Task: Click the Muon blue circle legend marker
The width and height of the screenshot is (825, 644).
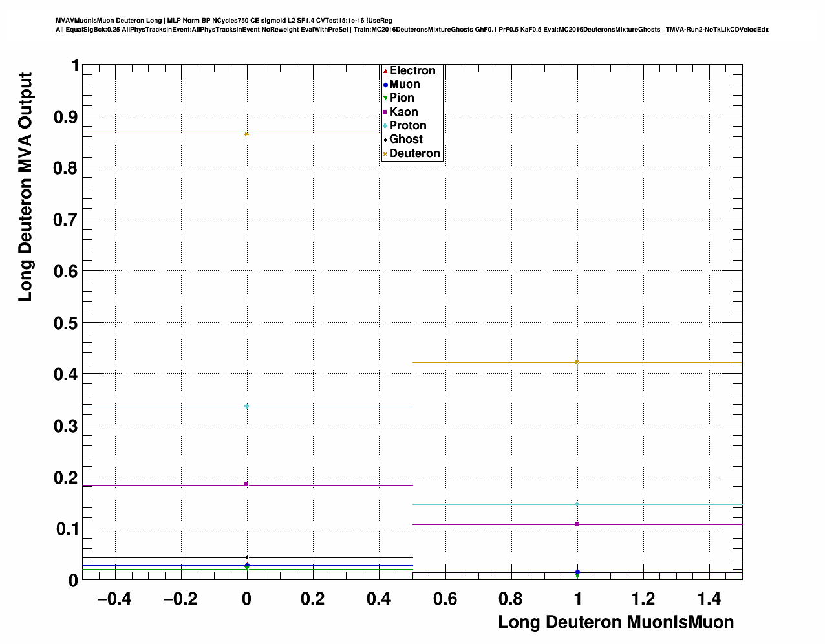Action: [385, 85]
